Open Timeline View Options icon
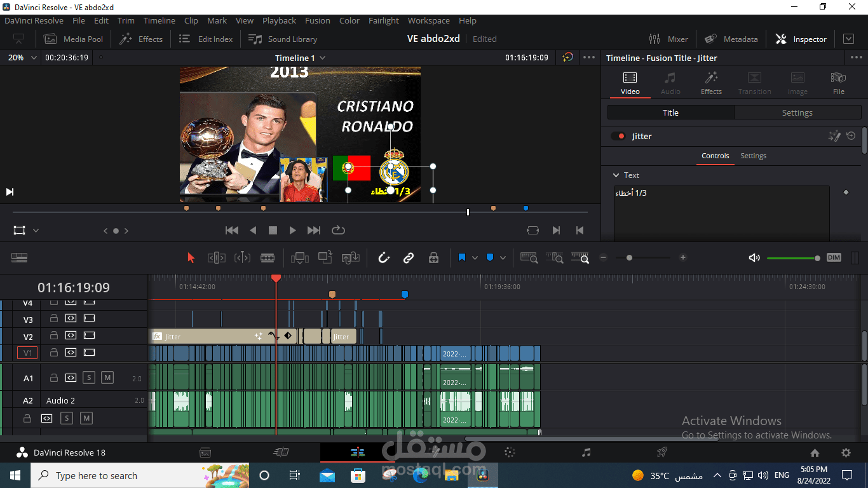Viewport: 868px width, 488px height. (x=19, y=257)
